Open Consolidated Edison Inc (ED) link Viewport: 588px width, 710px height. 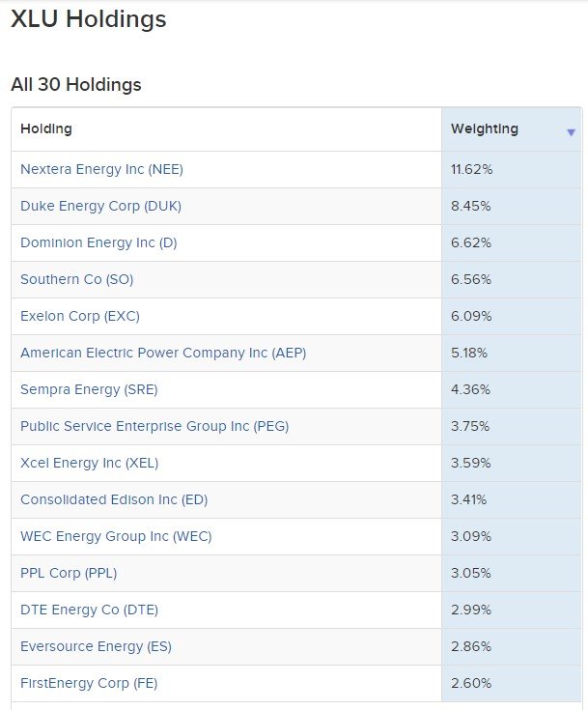coord(114,499)
